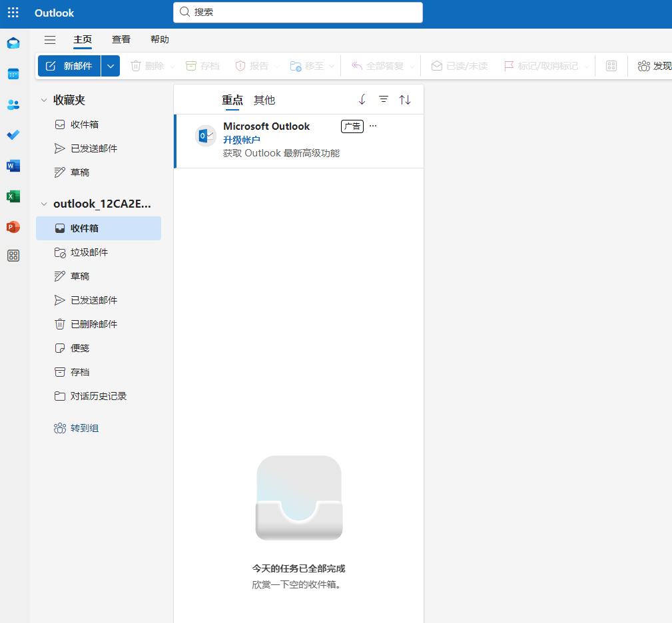672x623 pixels.
Task: Open 已发送邮件 under the outlook account
Action: 99,300
